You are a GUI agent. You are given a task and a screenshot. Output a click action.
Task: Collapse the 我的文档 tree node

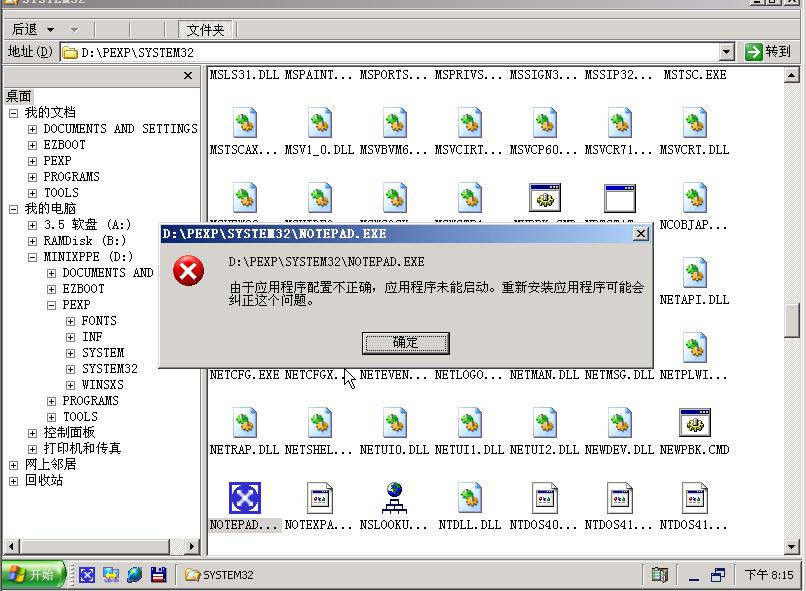point(13,113)
